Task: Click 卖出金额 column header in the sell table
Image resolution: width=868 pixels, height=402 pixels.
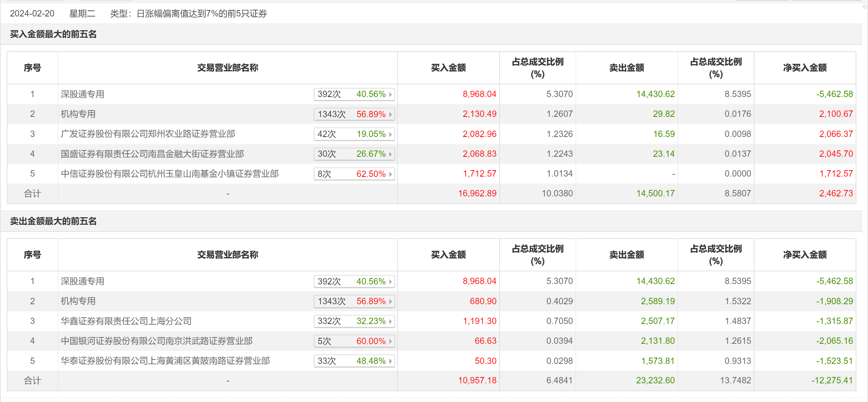Action: [626, 255]
